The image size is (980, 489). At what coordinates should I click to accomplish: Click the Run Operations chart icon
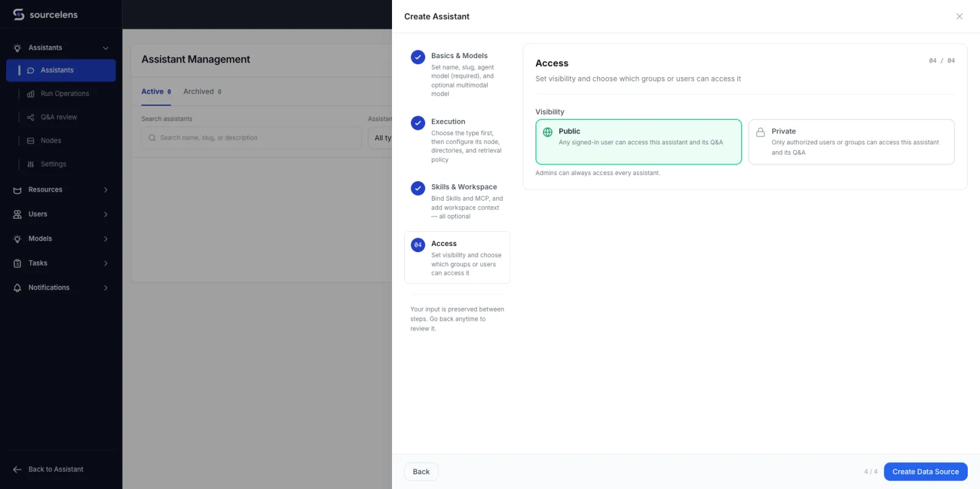click(x=31, y=94)
